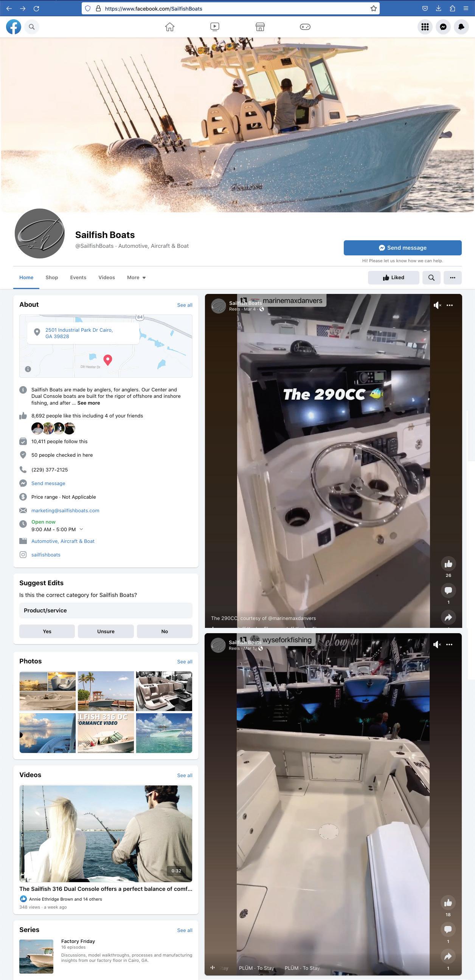The image size is (475, 980).
Task: Share the wyseforkfishing reel
Action: coord(448,957)
